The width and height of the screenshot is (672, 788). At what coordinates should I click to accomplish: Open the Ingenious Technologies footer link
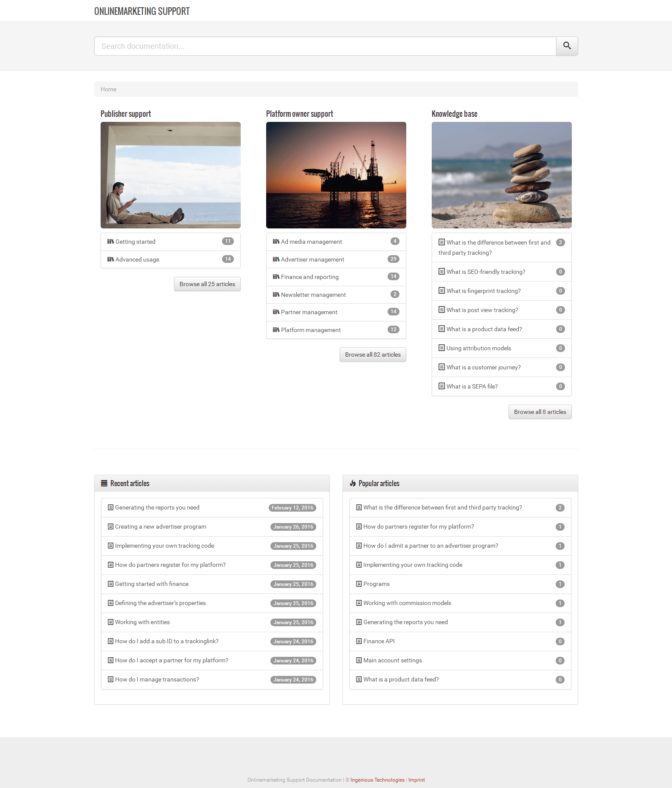pyautogui.click(x=377, y=780)
